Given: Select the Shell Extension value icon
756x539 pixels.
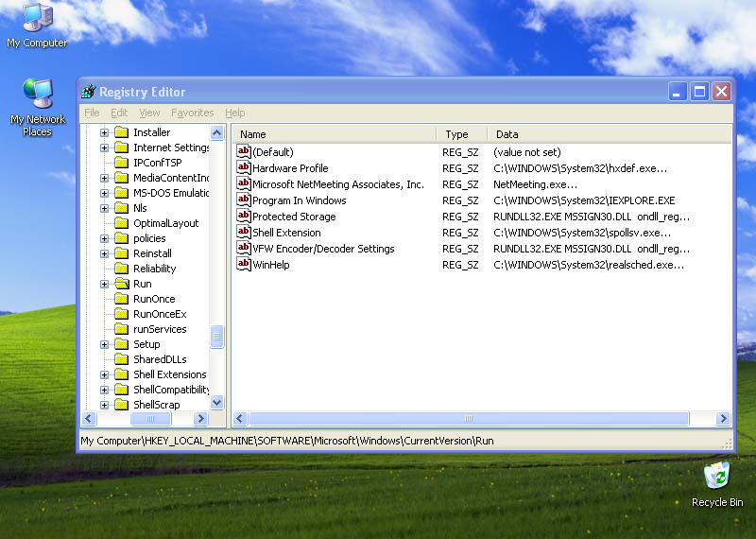Looking at the screenshot, I should point(244,232).
